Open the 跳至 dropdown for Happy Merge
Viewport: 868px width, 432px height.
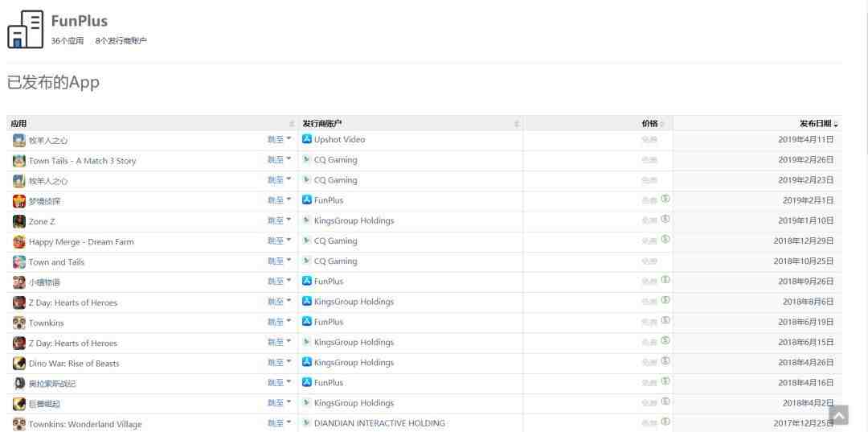280,241
